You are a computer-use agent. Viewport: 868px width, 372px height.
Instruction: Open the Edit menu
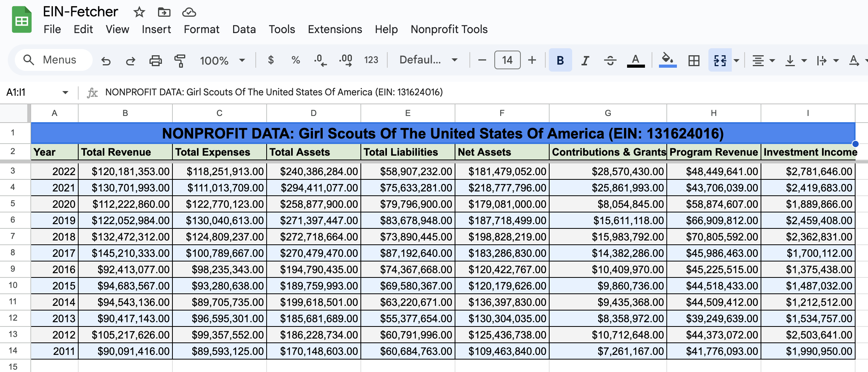click(83, 29)
